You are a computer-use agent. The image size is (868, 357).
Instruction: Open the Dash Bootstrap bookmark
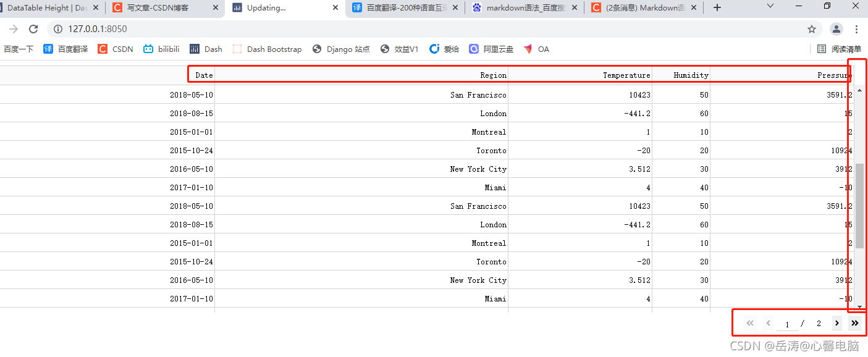[x=267, y=49]
